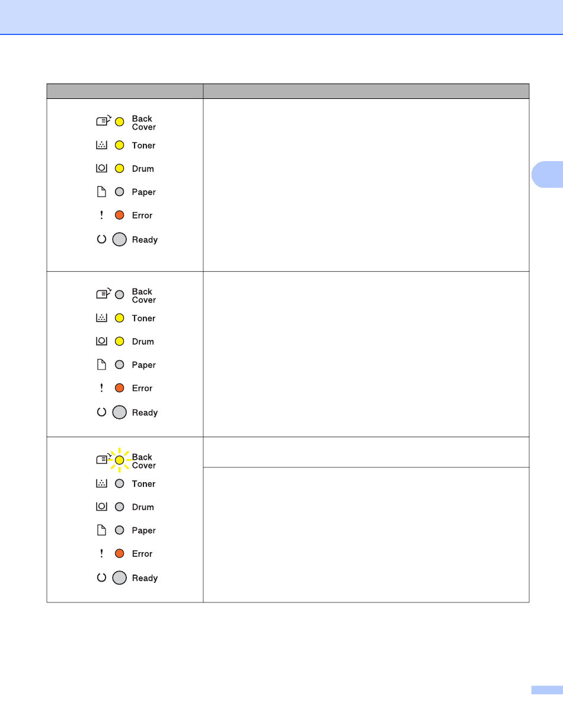Screen dimensions: 563x728
Task: Click the blue page number box at bottom corner
Action: coord(546,689)
